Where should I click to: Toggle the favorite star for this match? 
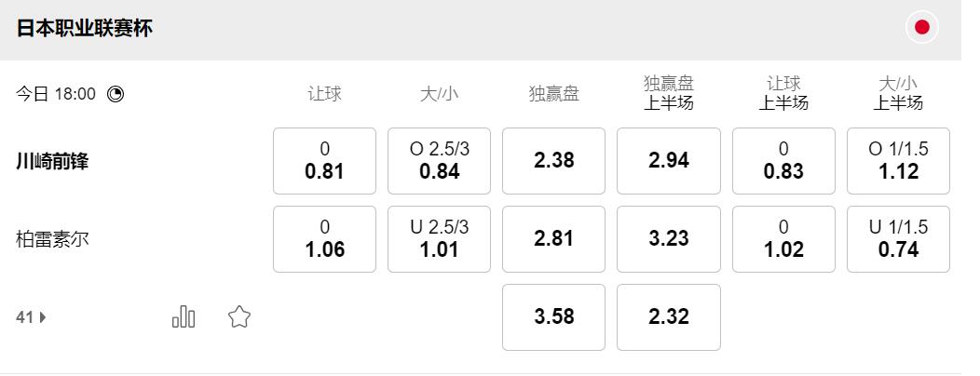coord(239,317)
